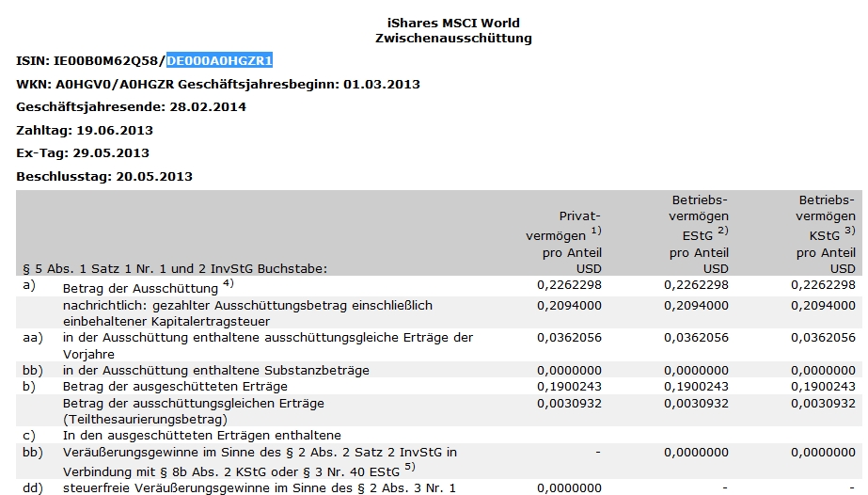Image resolution: width=868 pixels, height=495 pixels.
Task: Select 0,0362056 in the KStG column
Action: 823,338
